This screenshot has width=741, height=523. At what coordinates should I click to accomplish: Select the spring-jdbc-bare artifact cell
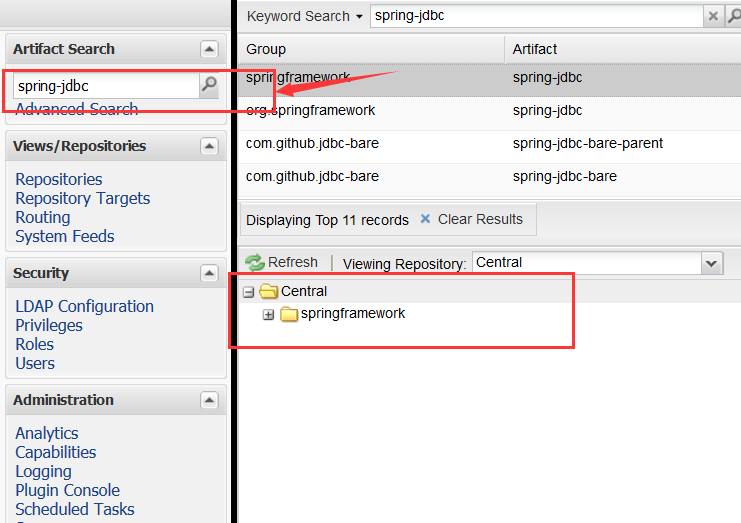[x=565, y=176]
